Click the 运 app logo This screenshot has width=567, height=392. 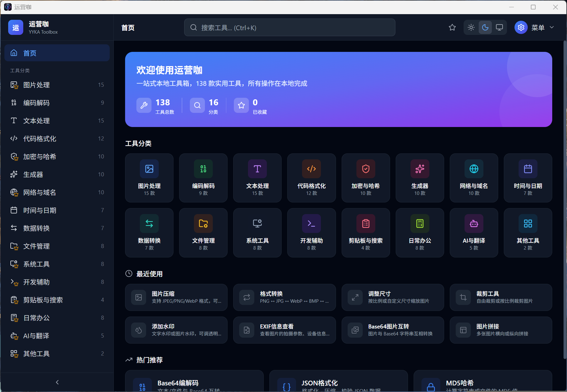point(16,27)
